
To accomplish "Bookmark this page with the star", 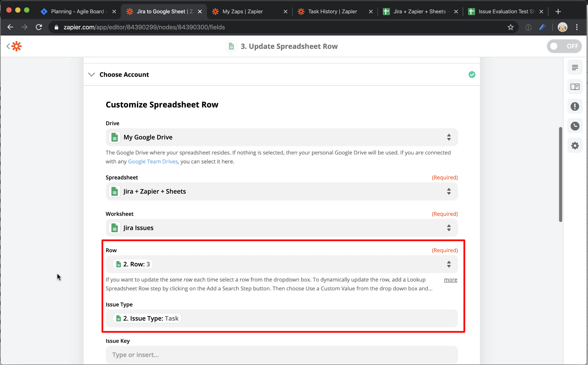I will (x=510, y=27).
